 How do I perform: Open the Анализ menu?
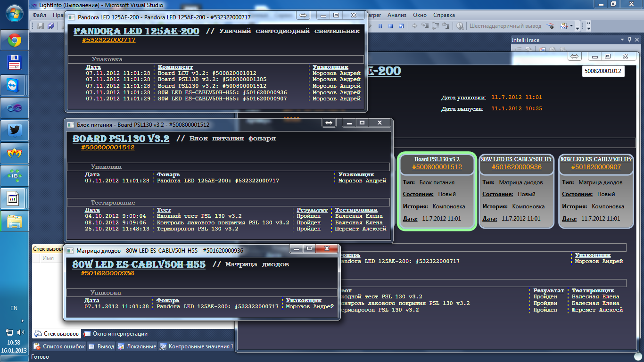click(x=396, y=15)
